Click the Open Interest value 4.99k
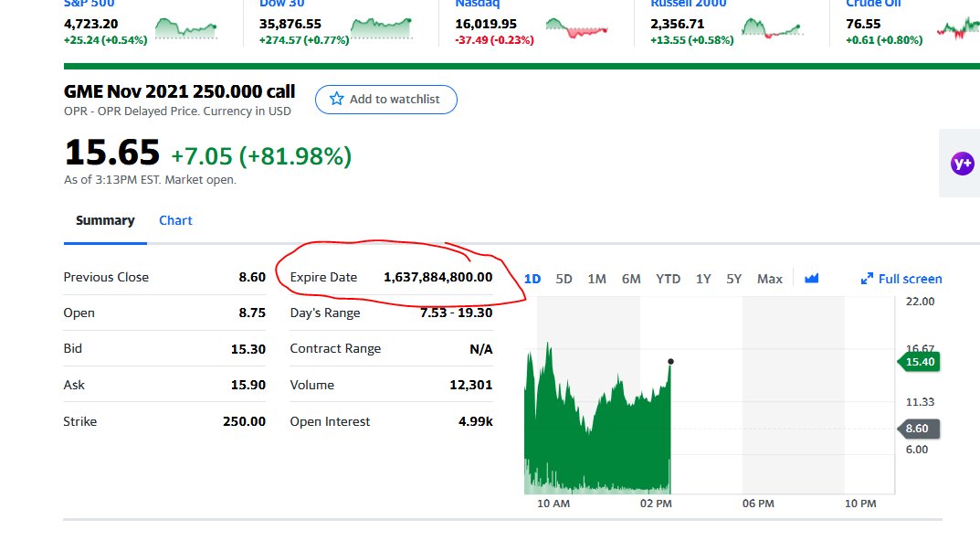The image size is (980, 541). [x=475, y=421]
